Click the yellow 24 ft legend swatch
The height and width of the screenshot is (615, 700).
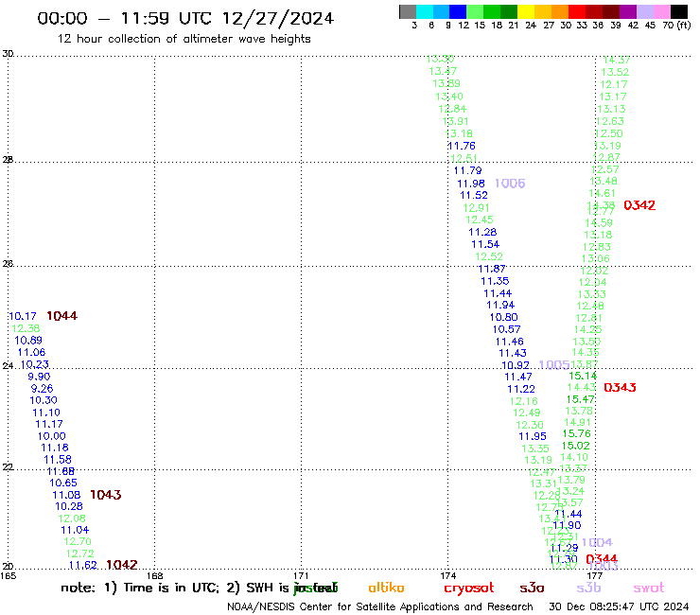point(526,11)
